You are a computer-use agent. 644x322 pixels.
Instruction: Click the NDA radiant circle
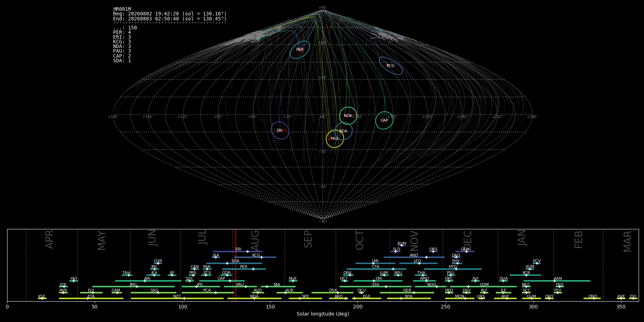pos(348,116)
